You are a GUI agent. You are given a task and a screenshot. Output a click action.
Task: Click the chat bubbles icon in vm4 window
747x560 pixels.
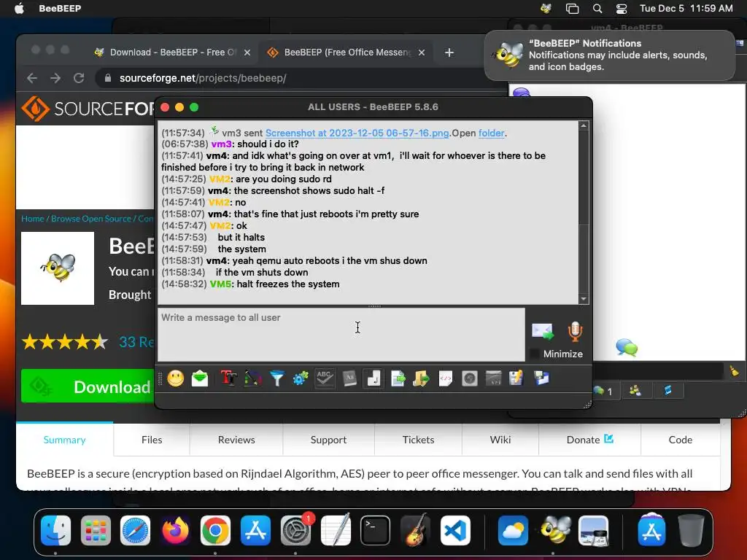click(627, 348)
